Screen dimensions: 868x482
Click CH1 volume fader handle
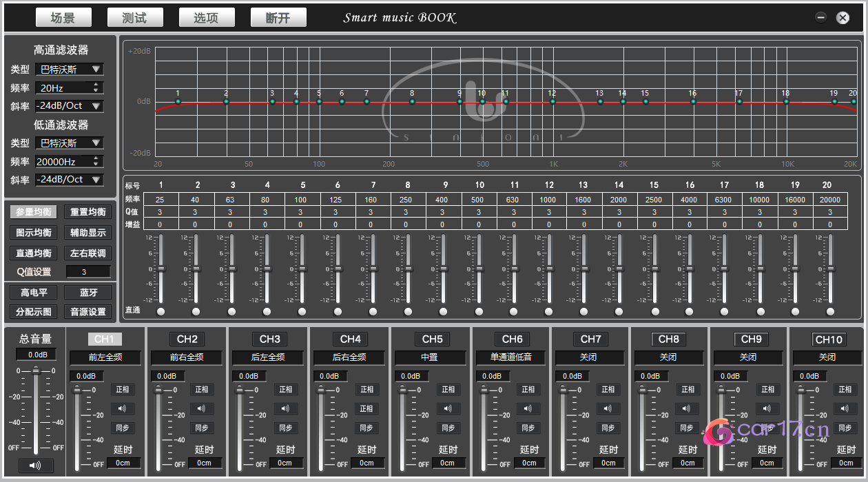click(x=77, y=390)
